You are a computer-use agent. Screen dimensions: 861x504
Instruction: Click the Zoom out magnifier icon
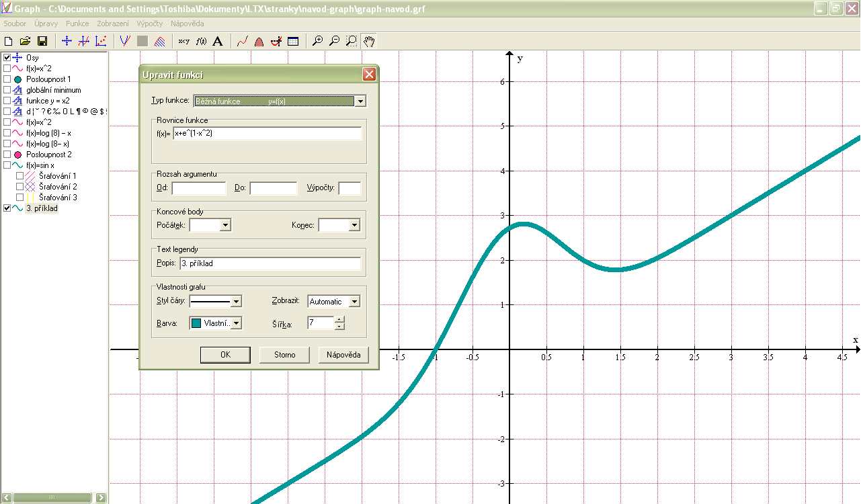pyautogui.click(x=334, y=41)
